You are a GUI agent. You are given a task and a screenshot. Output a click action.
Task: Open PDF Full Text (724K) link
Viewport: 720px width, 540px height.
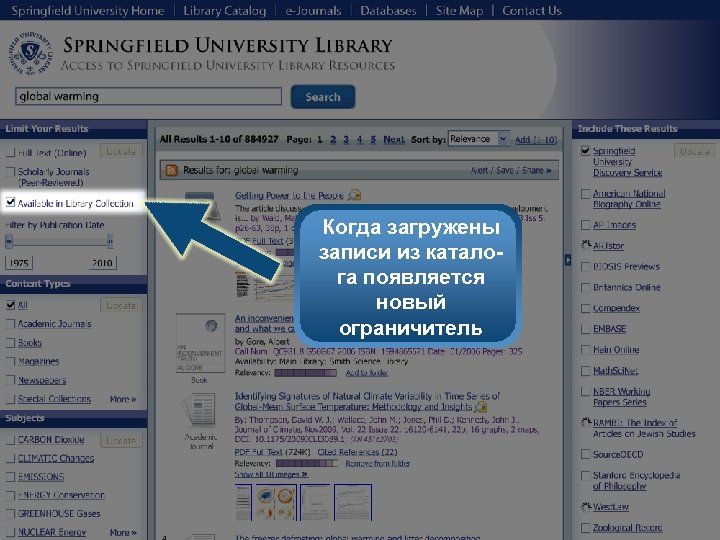click(272, 452)
